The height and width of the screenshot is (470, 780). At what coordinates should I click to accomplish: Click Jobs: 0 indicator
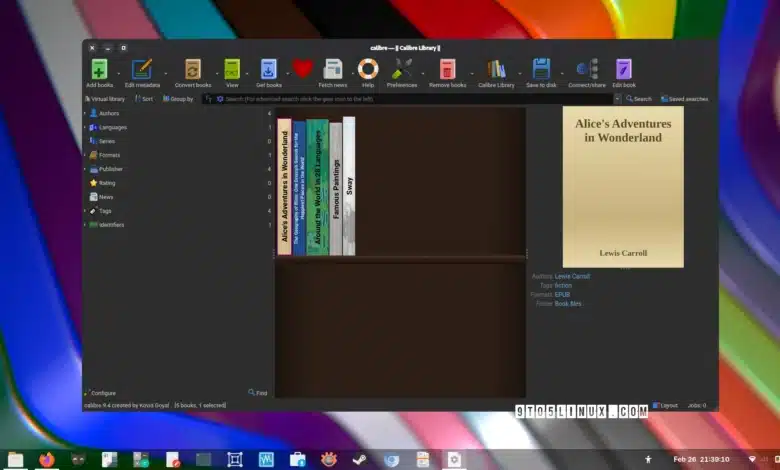[696, 405]
